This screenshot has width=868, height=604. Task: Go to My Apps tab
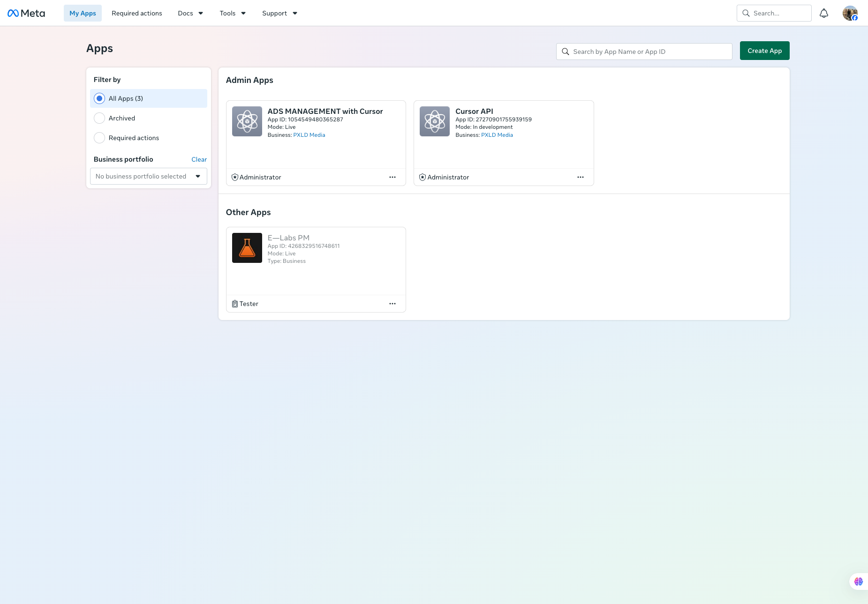click(83, 13)
